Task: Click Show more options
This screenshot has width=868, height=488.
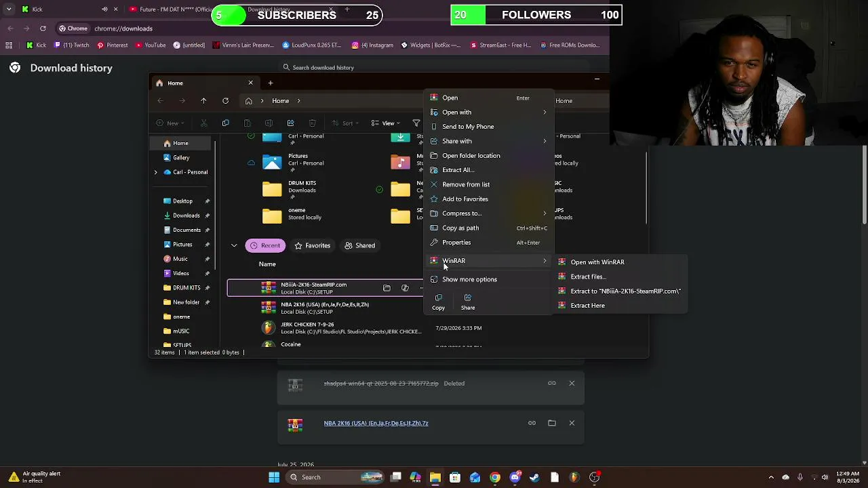Action: point(488,279)
